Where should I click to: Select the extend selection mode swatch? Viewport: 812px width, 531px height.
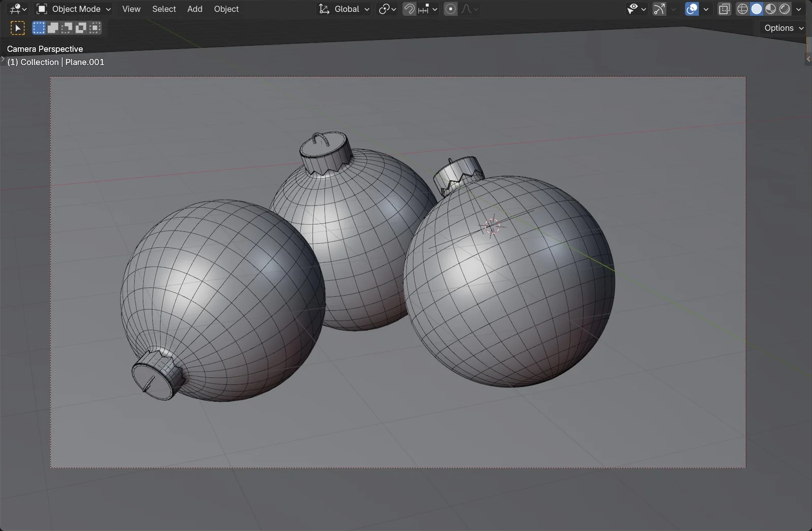[x=53, y=27]
